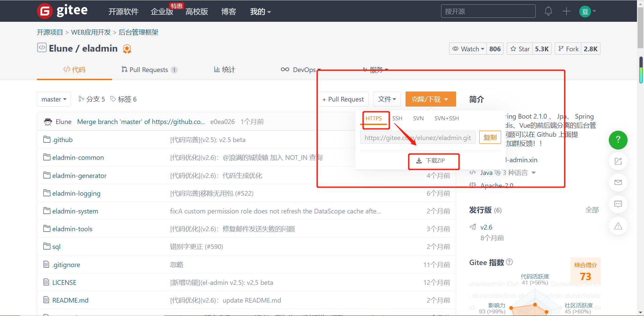Image resolution: width=644 pixels, height=316 pixels.
Task: Click the warning report floating icon
Action: [618, 226]
